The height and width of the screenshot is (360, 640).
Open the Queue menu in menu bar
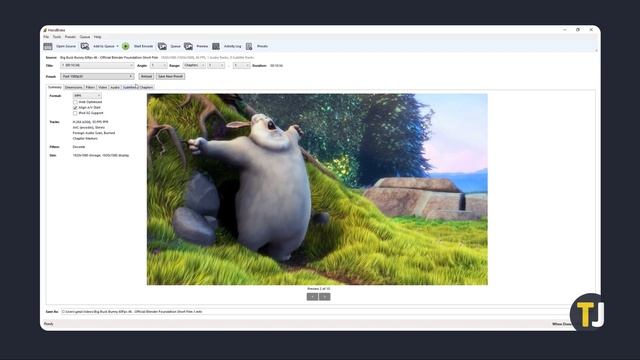pos(85,37)
